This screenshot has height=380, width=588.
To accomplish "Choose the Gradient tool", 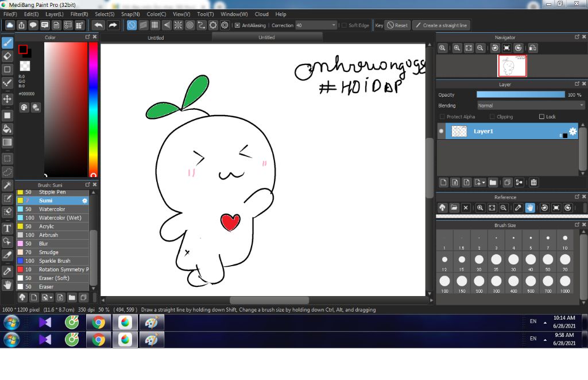I will click(x=7, y=143).
